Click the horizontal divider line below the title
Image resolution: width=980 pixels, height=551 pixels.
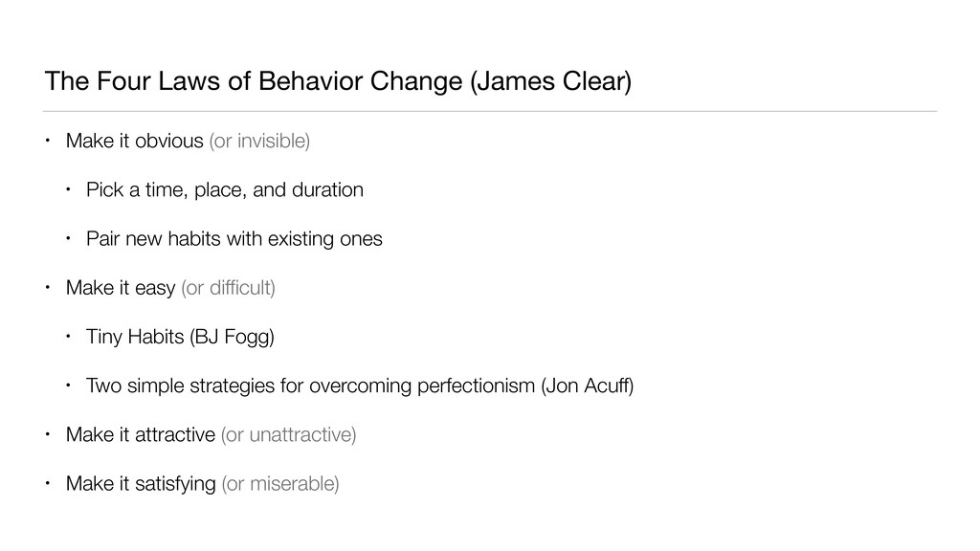point(490,111)
